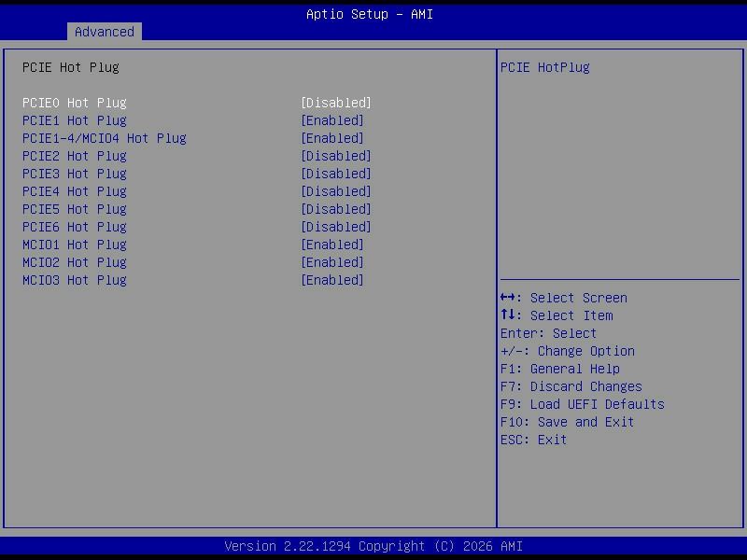
Task: Change MCIO3 Hot Plug Enabled value
Action: coord(332,280)
